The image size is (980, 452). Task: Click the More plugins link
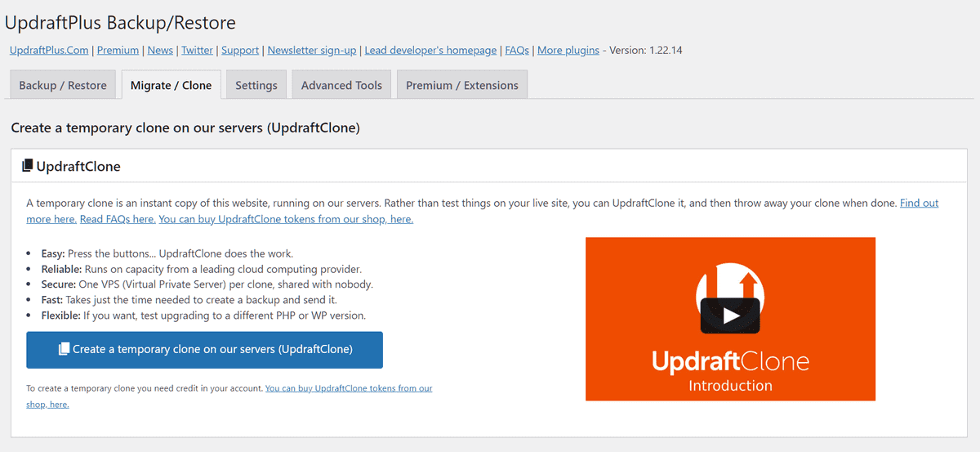pyautogui.click(x=568, y=50)
